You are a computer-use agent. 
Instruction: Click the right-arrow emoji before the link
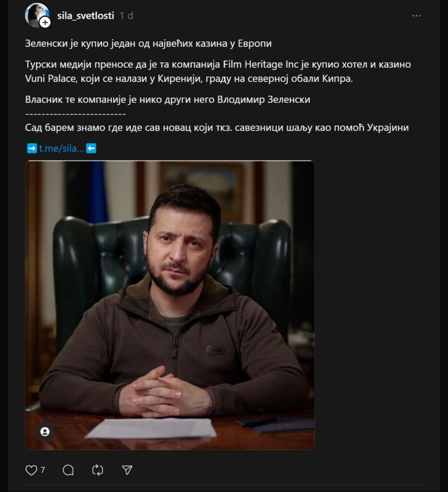(x=32, y=148)
